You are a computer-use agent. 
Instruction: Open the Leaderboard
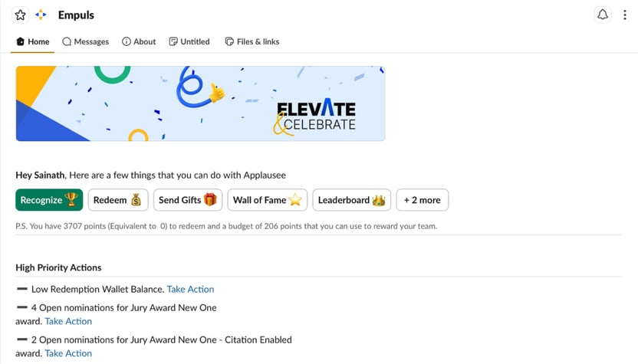coord(351,200)
